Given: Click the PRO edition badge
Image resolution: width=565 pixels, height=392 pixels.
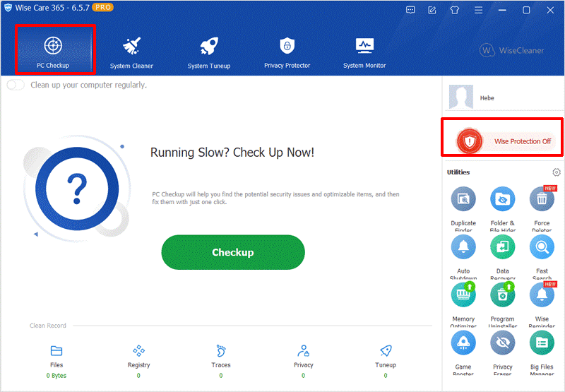Looking at the screenshot, I should (x=102, y=8).
